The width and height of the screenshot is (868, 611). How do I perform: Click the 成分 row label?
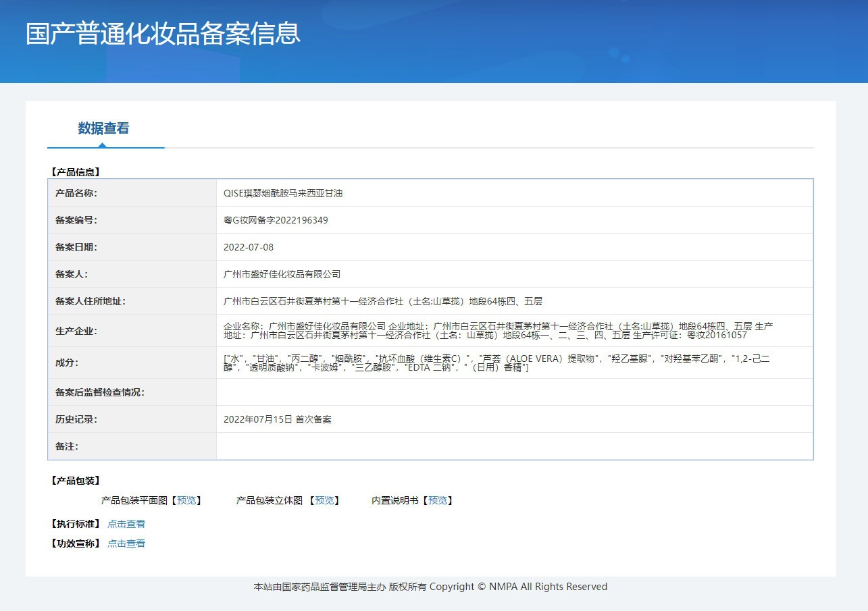[67, 363]
